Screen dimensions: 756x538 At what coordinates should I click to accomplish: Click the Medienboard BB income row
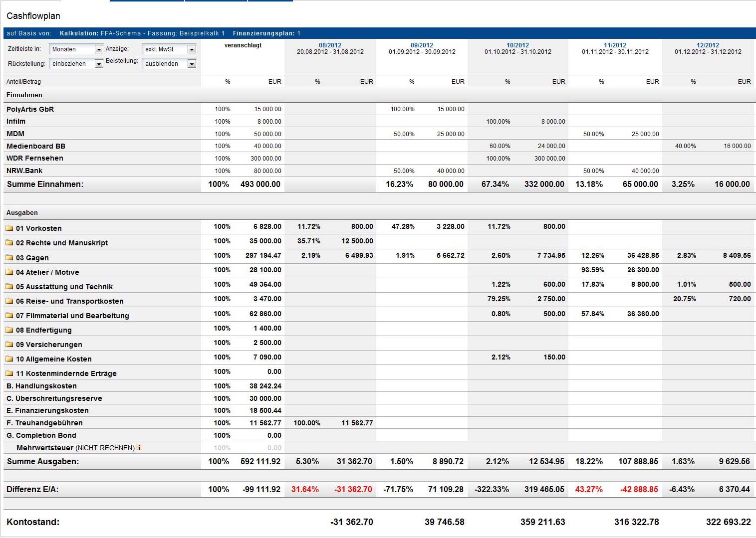[379, 146]
